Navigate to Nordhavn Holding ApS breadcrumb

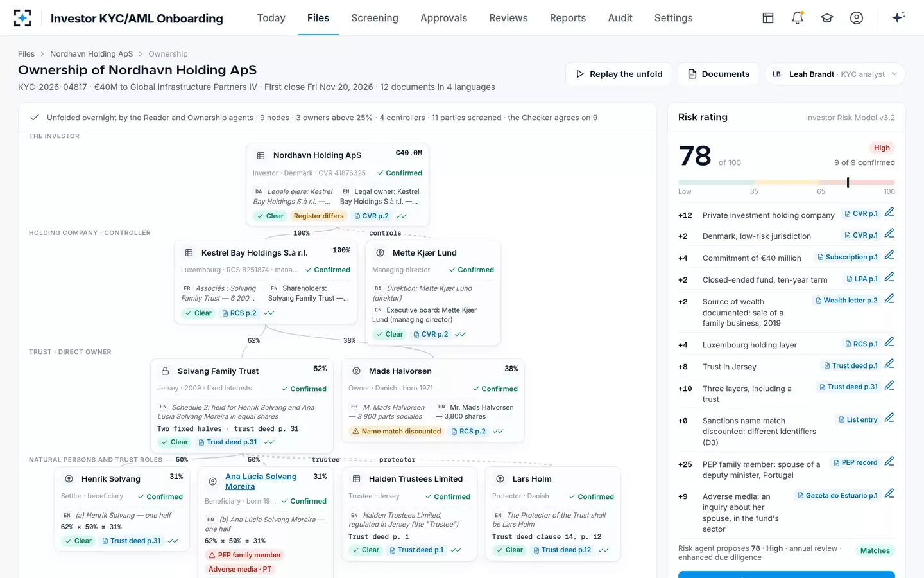tap(91, 54)
